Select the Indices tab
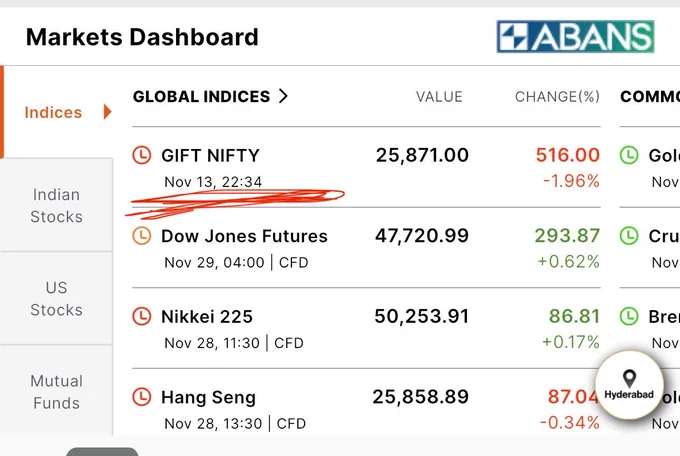Viewport: 680px width, 456px height. 56,112
